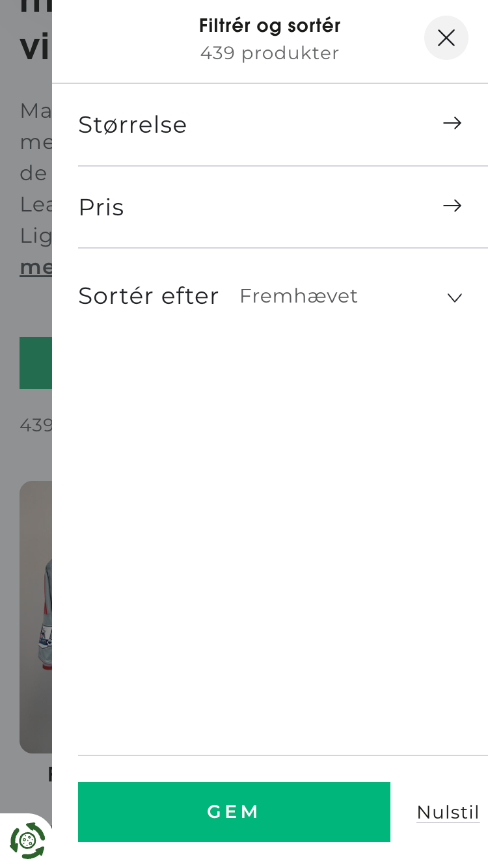The width and height of the screenshot is (488, 868).
Task: Click the arrow icon next to Størrelse
Action: click(x=452, y=123)
